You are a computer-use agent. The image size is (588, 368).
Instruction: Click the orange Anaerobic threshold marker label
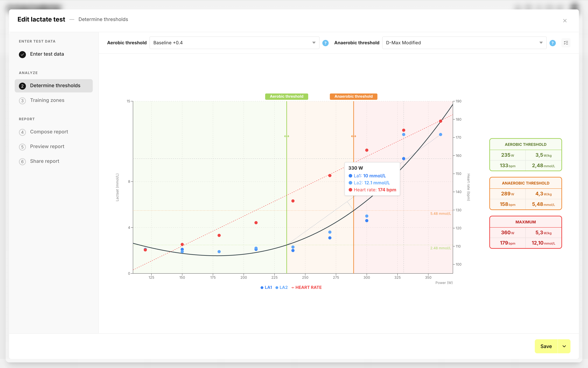[x=353, y=96]
